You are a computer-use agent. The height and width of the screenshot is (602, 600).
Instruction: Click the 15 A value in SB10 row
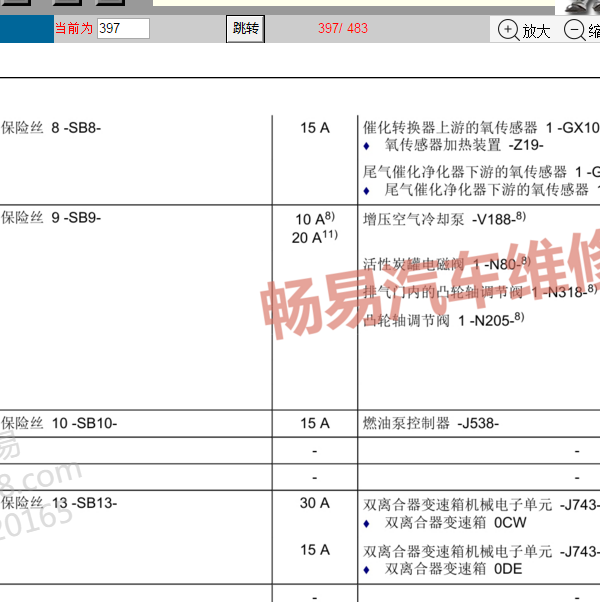(x=315, y=423)
